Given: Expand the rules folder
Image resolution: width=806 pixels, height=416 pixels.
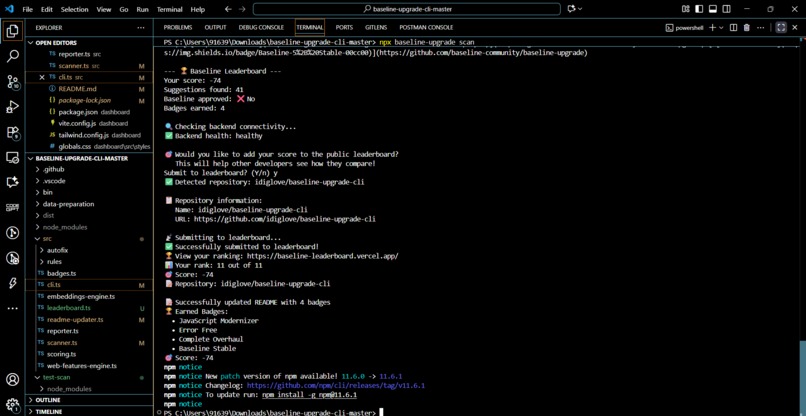Looking at the screenshot, I should (42, 262).
